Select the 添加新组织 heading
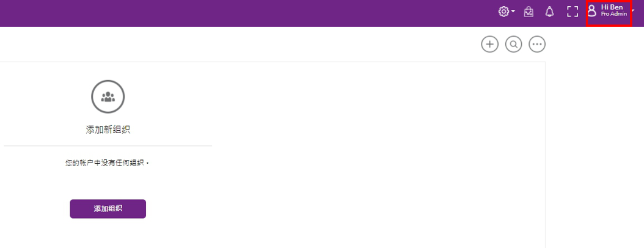This screenshot has height=248, width=644. click(108, 129)
